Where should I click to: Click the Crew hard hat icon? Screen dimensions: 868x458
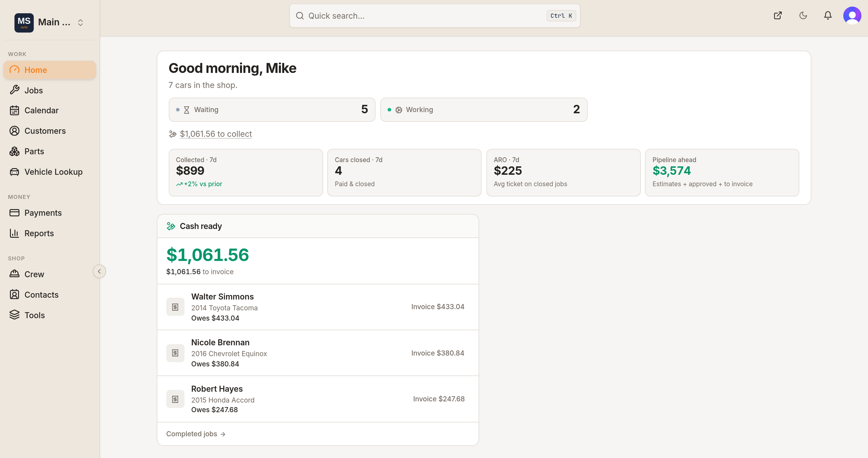[x=14, y=274]
